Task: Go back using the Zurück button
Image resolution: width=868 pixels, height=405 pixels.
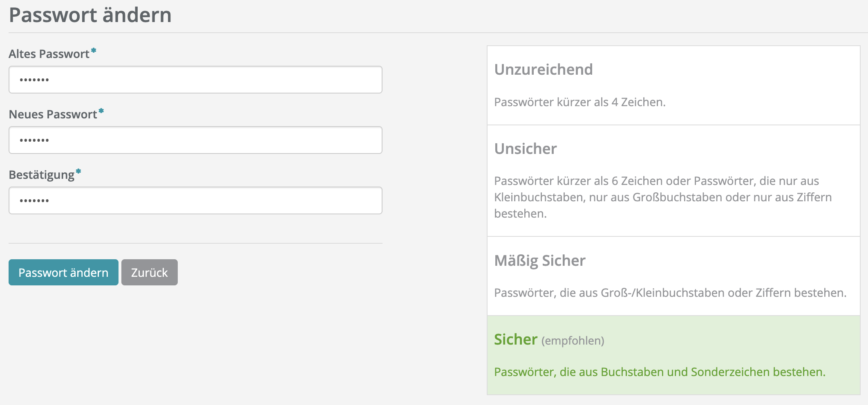Action: click(x=149, y=272)
